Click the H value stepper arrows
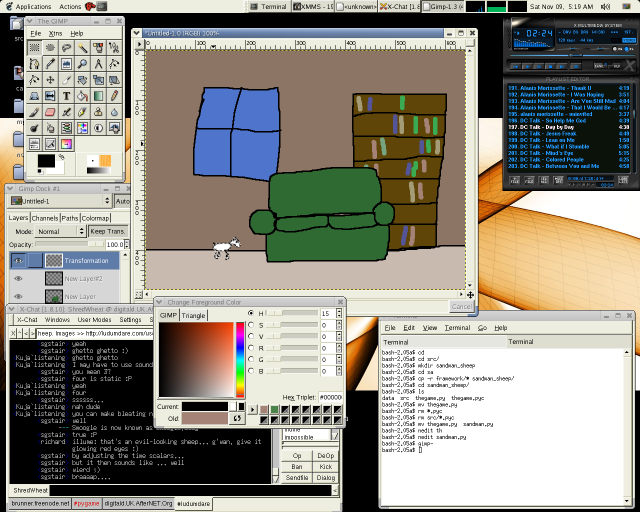 pyautogui.click(x=339, y=313)
